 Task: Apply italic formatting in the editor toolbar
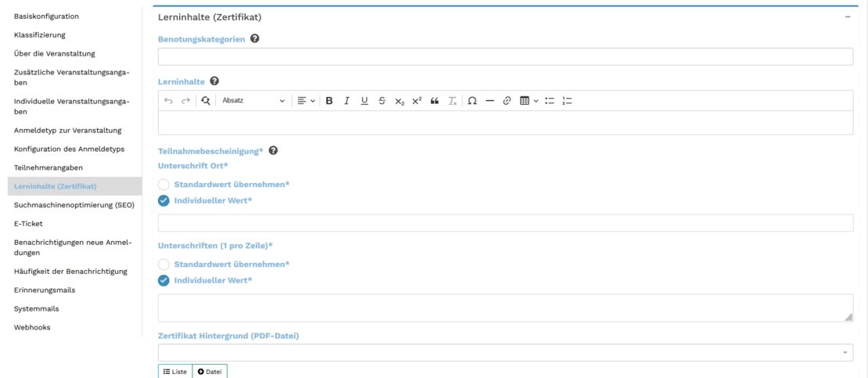pos(346,101)
